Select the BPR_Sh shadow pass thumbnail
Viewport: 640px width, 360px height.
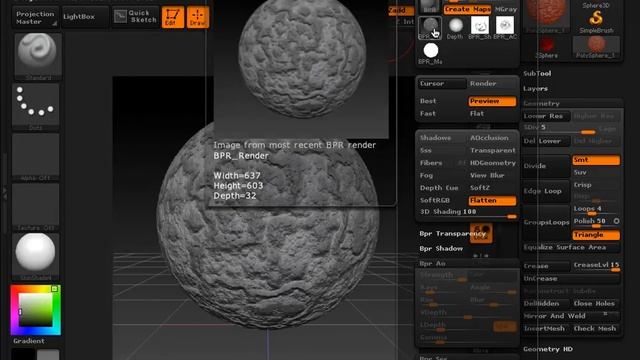pos(480,28)
